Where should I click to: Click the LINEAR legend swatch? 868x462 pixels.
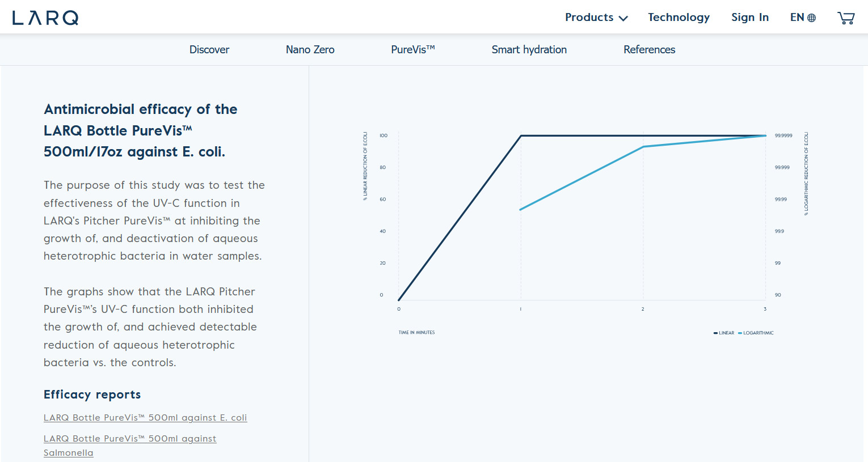click(716, 333)
